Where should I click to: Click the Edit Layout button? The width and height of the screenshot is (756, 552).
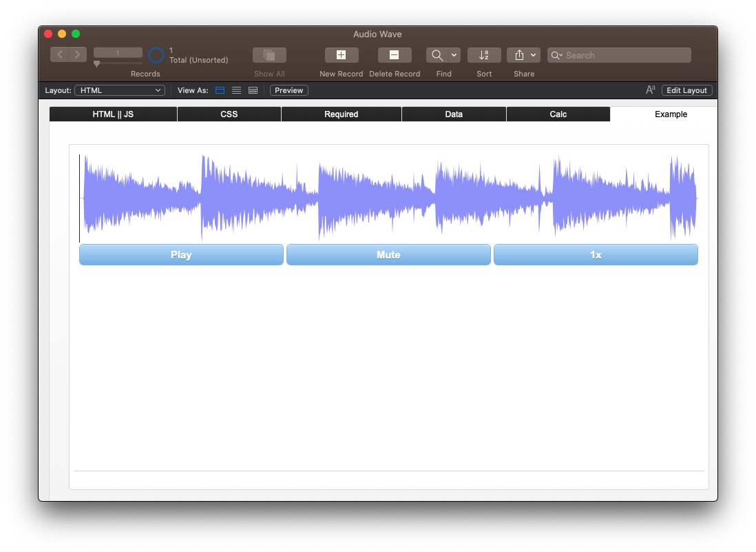[686, 90]
